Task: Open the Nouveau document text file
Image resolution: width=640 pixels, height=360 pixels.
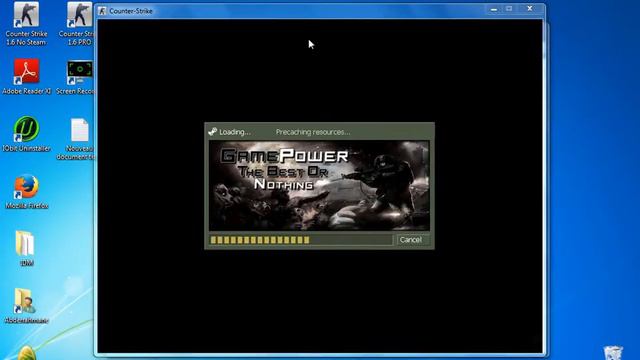Action: coord(79,139)
